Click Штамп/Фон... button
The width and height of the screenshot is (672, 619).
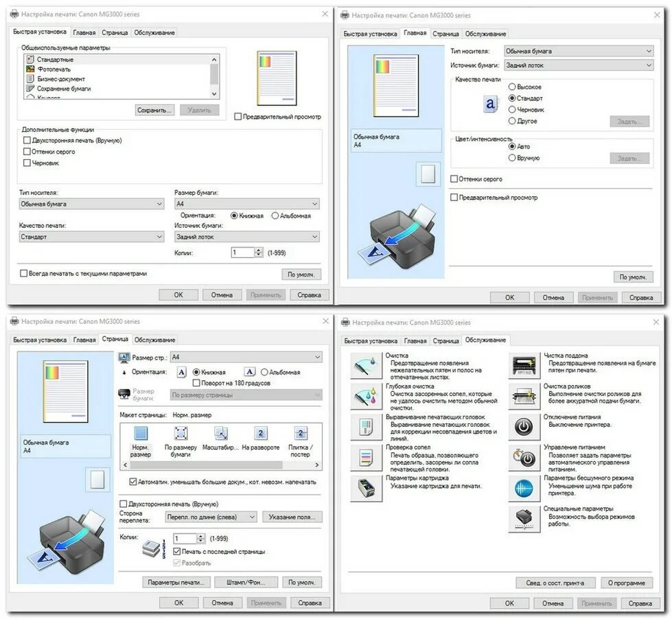246,582
